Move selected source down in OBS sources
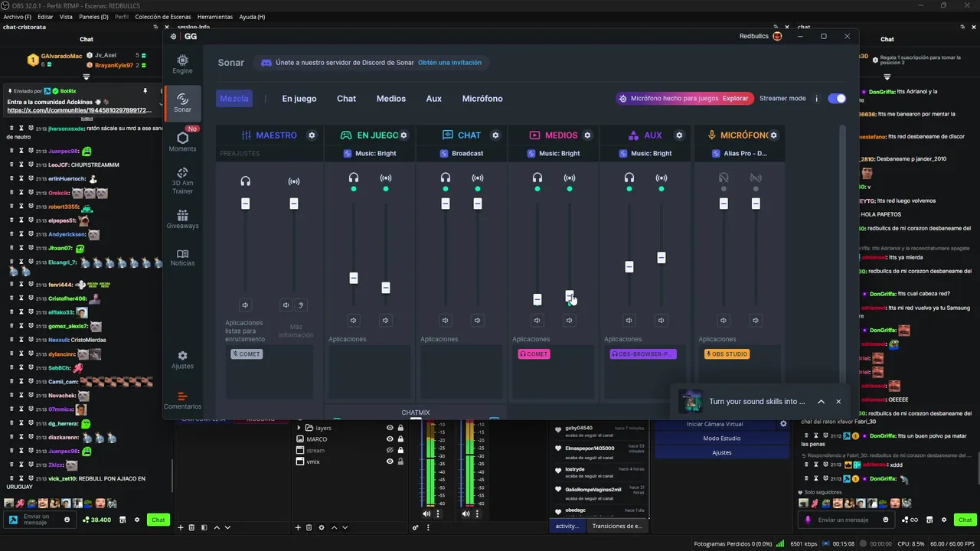Viewport: 980px width, 551px height. click(345, 527)
